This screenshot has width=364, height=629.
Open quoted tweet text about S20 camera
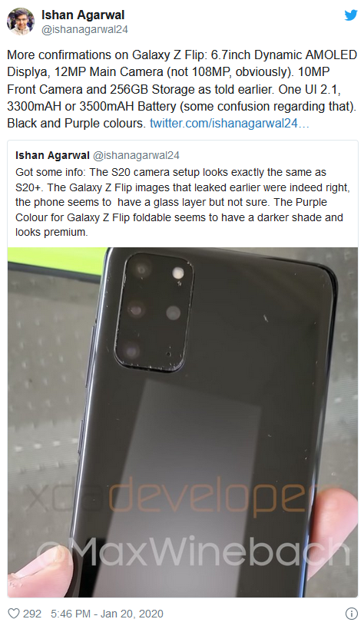pos(182,202)
